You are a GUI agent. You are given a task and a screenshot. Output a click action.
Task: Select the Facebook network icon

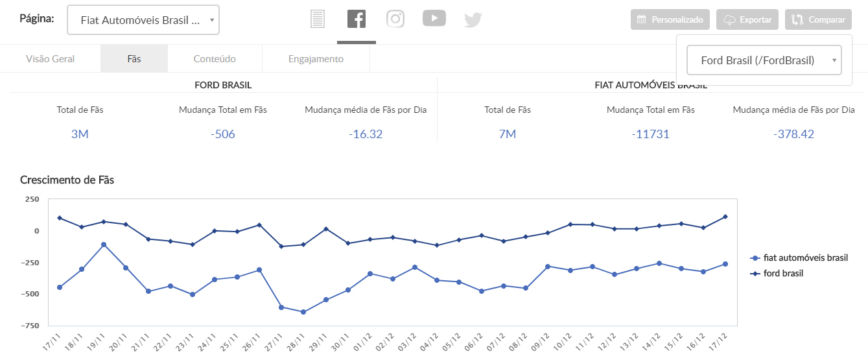pos(357,19)
